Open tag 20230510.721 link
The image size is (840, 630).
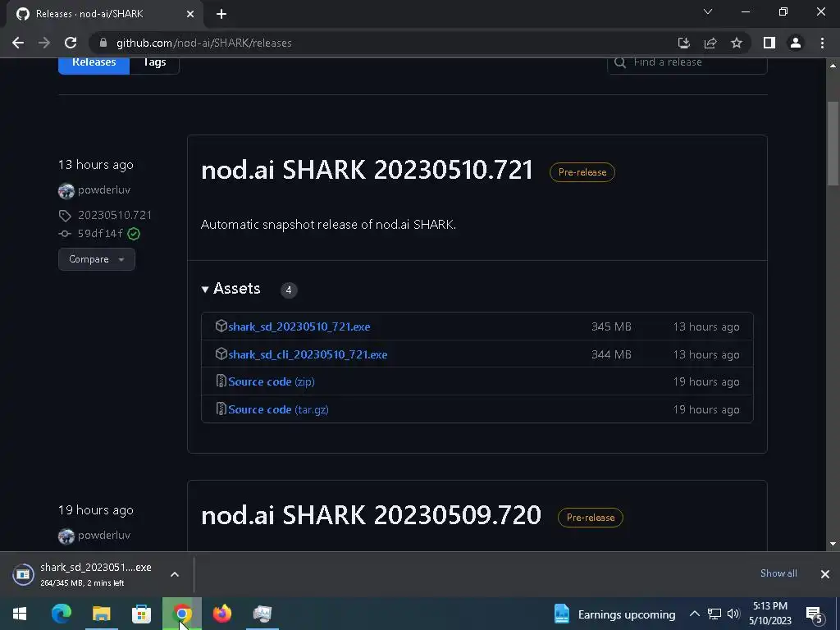coord(115,215)
